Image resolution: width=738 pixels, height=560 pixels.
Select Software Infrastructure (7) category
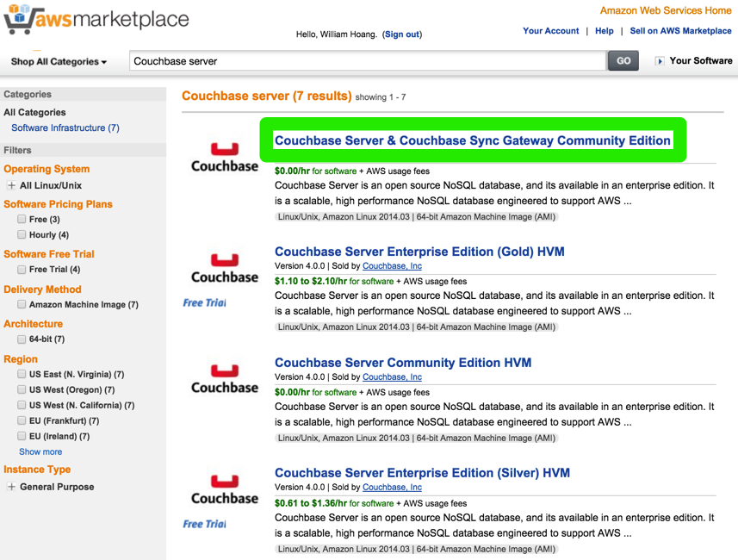tap(65, 128)
